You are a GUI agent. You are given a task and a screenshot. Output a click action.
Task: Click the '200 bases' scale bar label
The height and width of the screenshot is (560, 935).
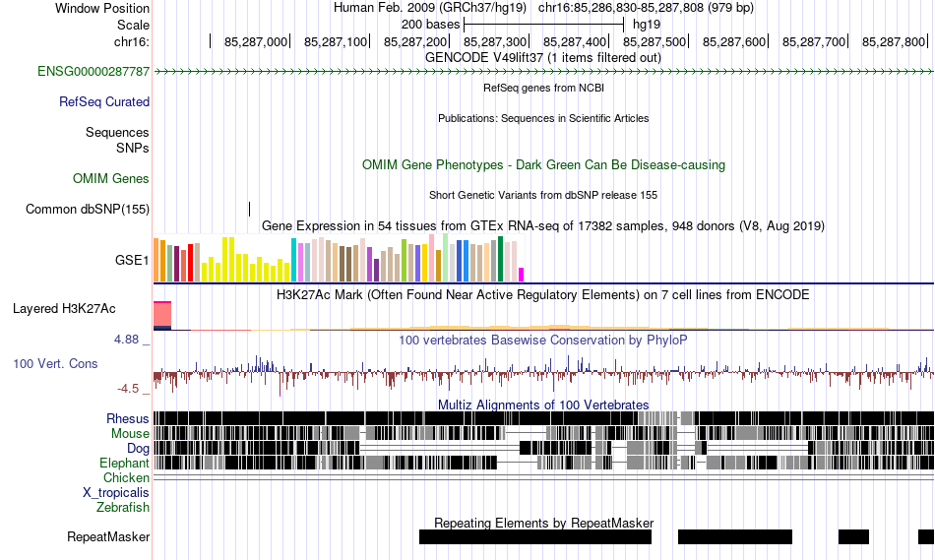point(430,25)
